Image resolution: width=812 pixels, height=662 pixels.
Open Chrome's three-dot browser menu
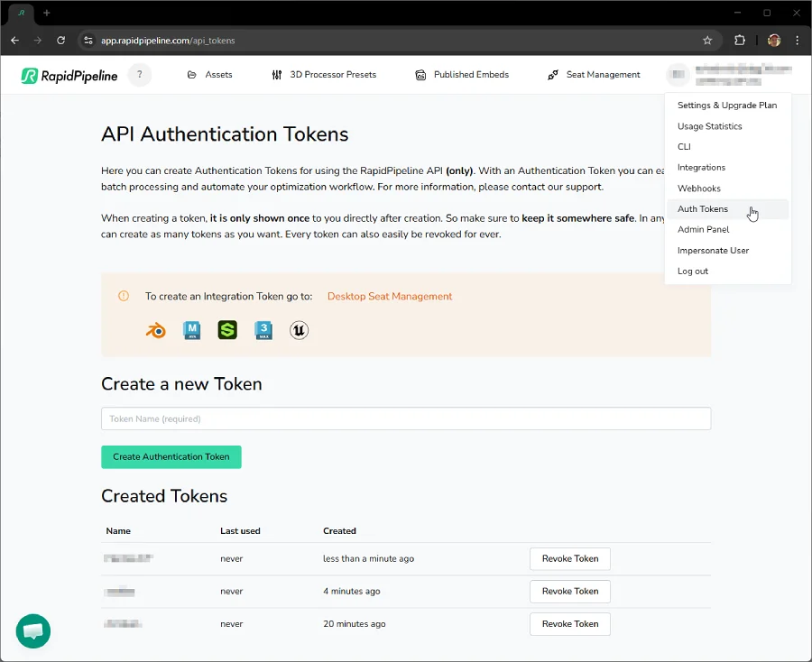(x=798, y=40)
